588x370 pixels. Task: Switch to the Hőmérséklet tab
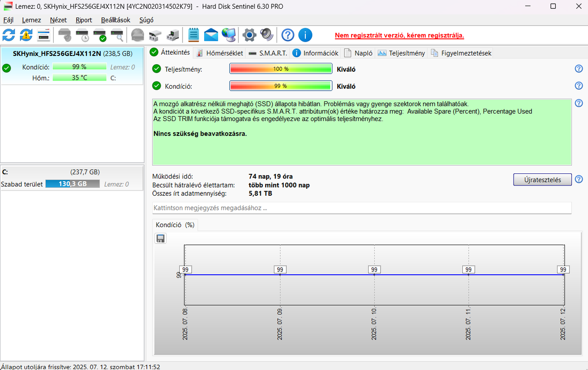coord(219,53)
